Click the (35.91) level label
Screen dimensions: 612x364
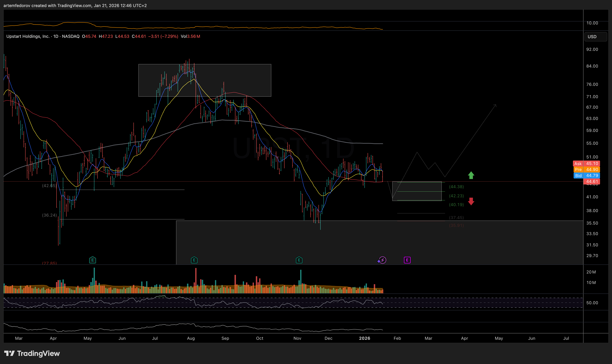[456, 225]
